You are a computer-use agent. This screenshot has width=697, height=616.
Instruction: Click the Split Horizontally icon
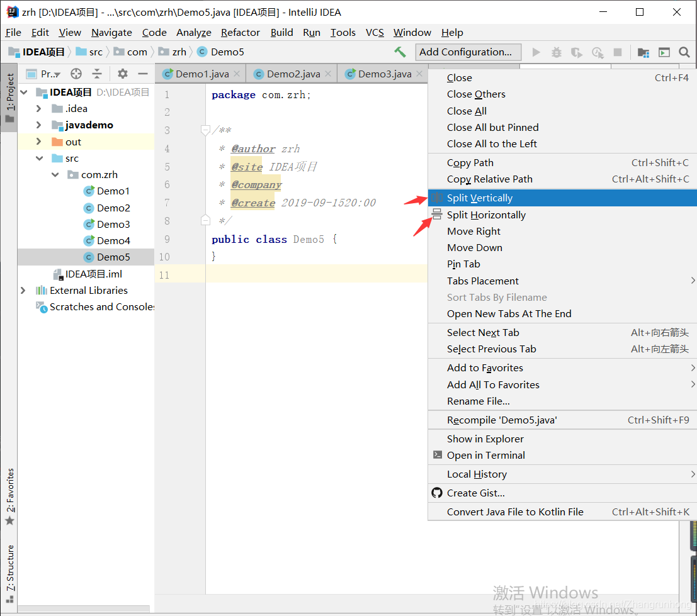437,215
